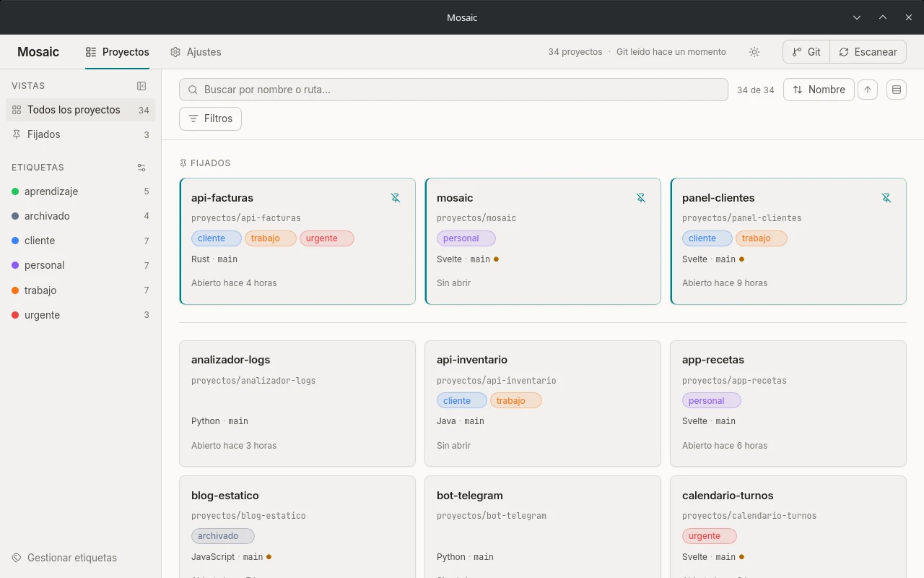Reverse the sort direction with the arrow button
Screen dimensions: 924x578
click(x=868, y=90)
